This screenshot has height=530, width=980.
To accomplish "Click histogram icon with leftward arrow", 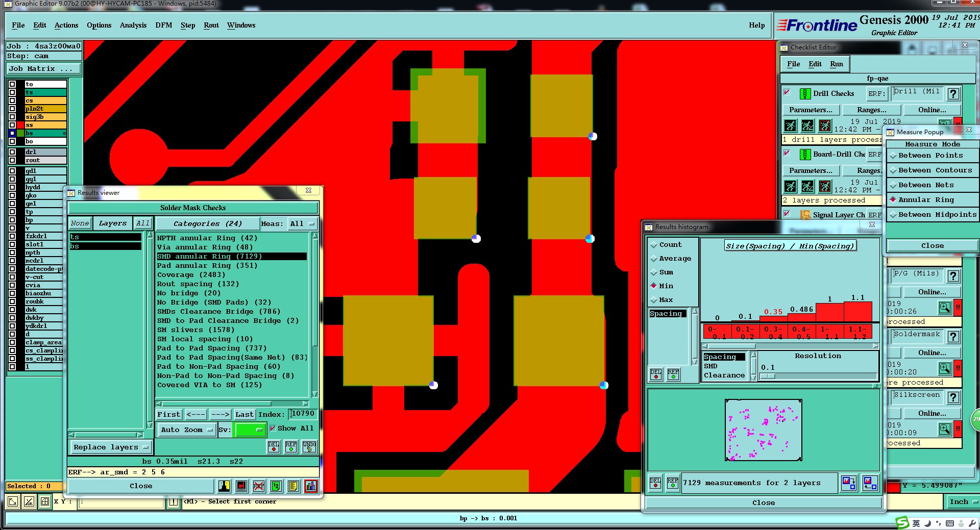I will 870,483.
